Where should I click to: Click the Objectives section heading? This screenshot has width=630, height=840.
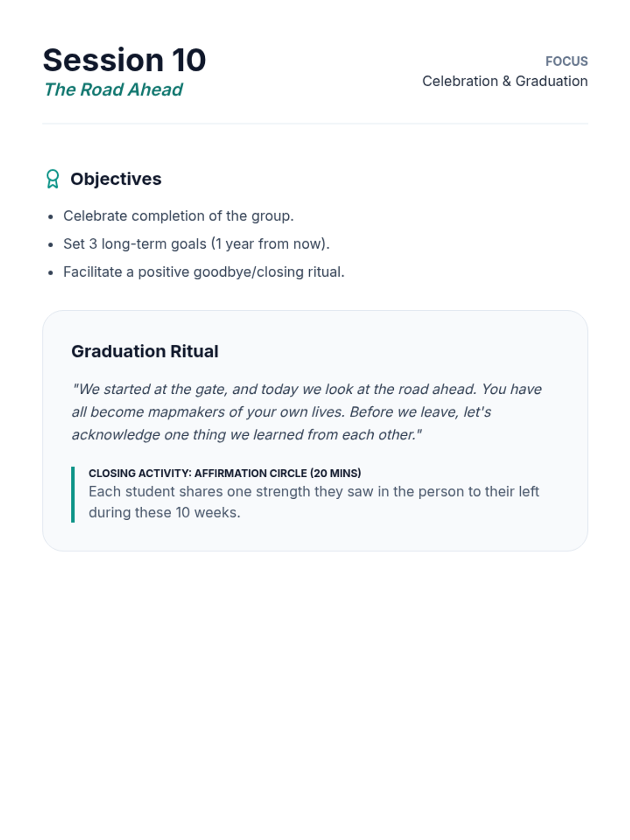pyautogui.click(x=116, y=179)
